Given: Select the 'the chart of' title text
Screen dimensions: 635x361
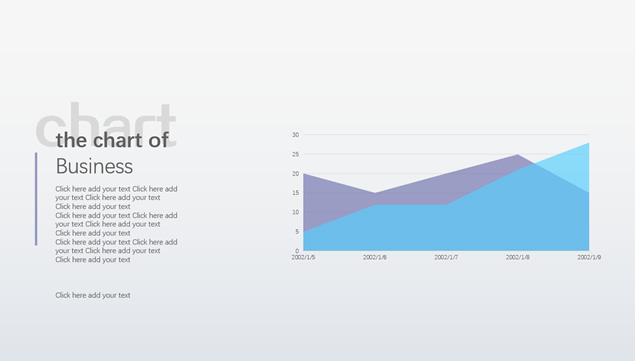Looking at the screenshot, I should point(112,140).
